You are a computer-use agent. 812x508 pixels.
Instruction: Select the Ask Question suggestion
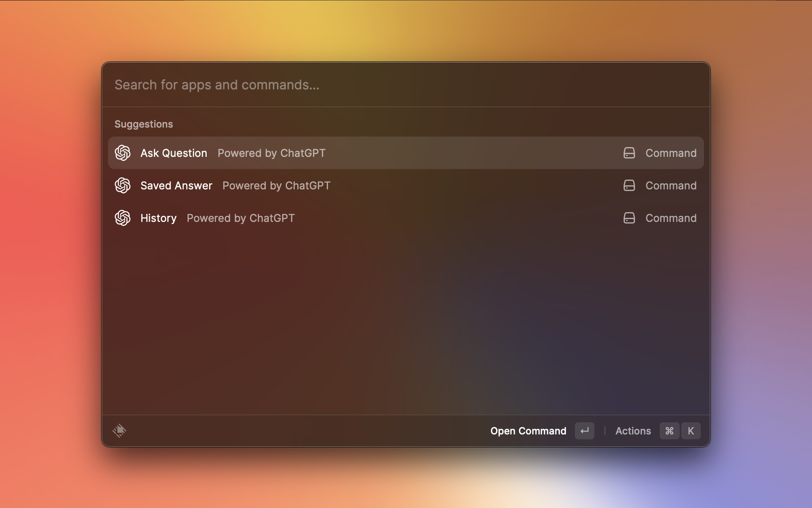(406, 153)
